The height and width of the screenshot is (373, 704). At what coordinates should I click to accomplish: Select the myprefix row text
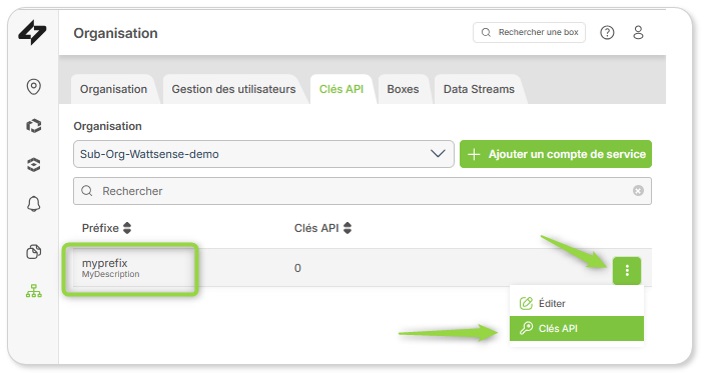[x=105, y=263]
